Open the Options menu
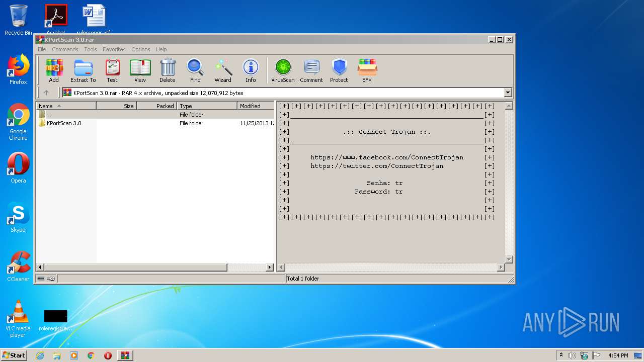 tap(141, 49)
